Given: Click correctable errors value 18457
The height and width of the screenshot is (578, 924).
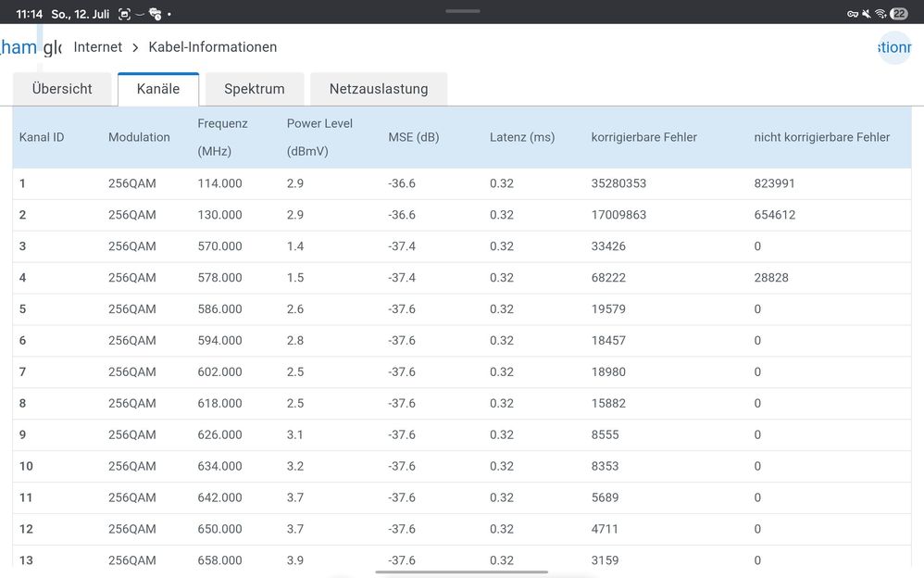Looking at the screenshot, I should (x=608, y=340).
